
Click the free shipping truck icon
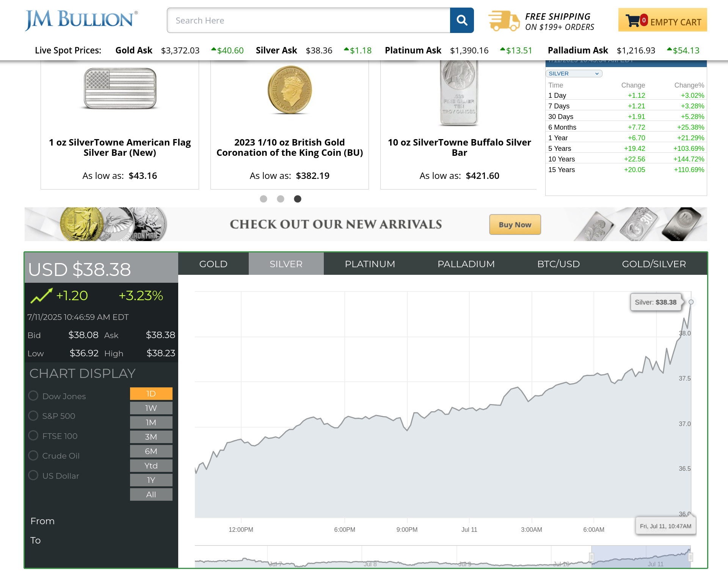click(x=504, y=20)
